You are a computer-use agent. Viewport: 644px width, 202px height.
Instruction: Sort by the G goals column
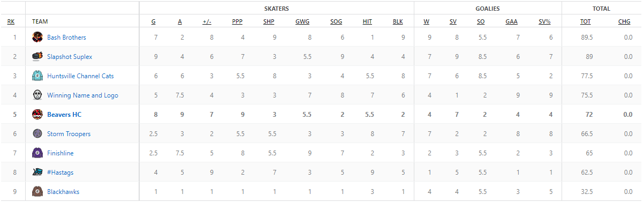coord(154,22)
